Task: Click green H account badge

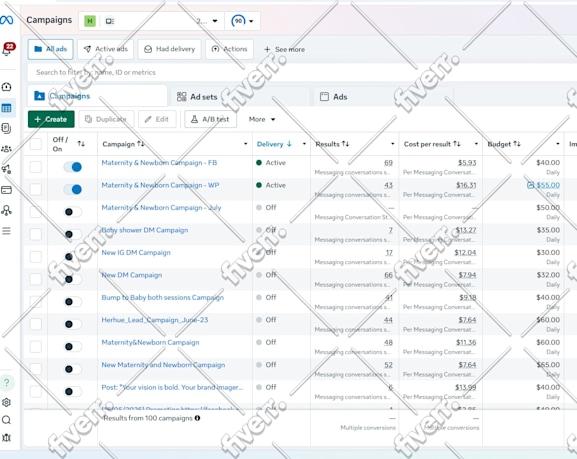Action: (90, 21)
